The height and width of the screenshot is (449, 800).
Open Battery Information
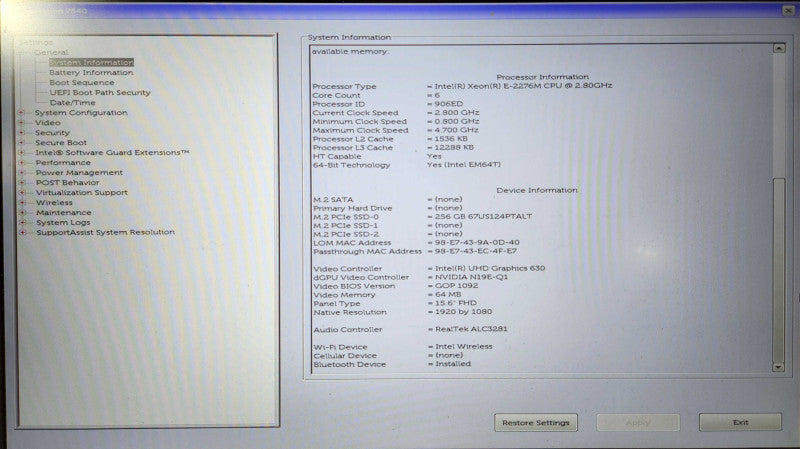[91, 72]
